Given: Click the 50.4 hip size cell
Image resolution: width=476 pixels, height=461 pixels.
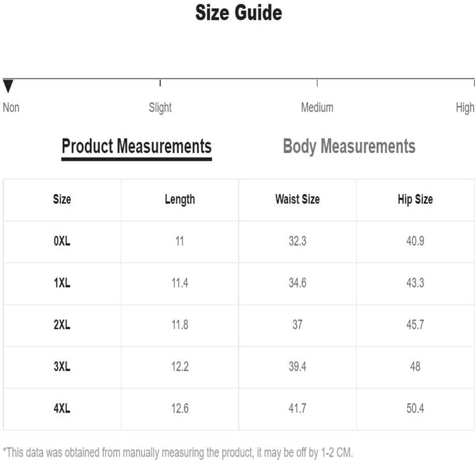Looking at the screenshot, I should click(x=415, y=408).
